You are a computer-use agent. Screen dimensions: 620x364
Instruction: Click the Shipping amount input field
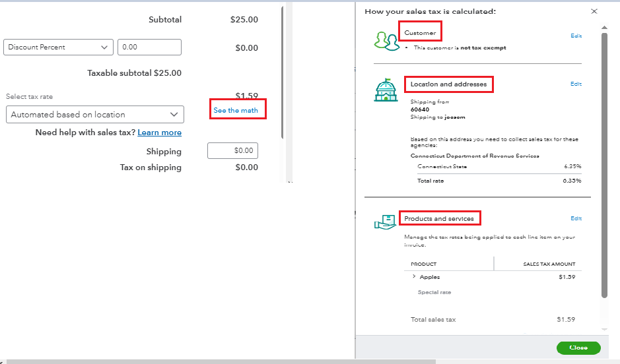pyautogui.click(x=232, y=150)
